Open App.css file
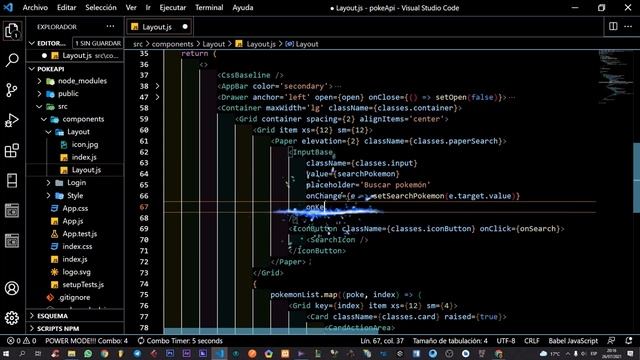640x360 pixels. tap(76, 208)
